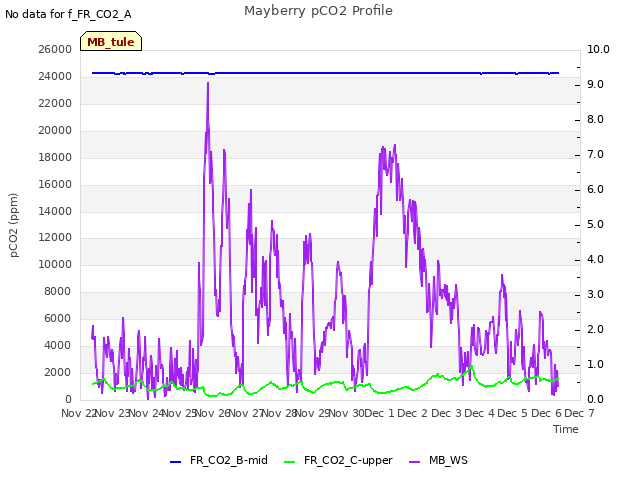Screen dimensions: 640x480
Task: Click purple MB_WS legend line swatch
Action: [414, 462]
